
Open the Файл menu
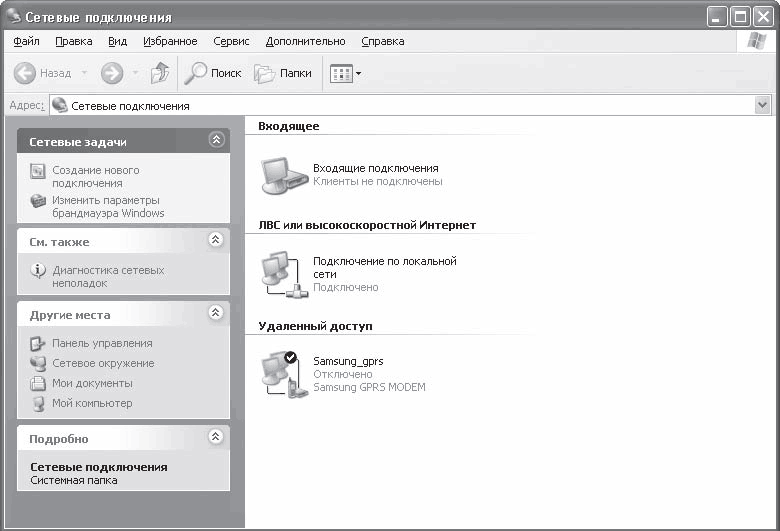click(26, 41)
